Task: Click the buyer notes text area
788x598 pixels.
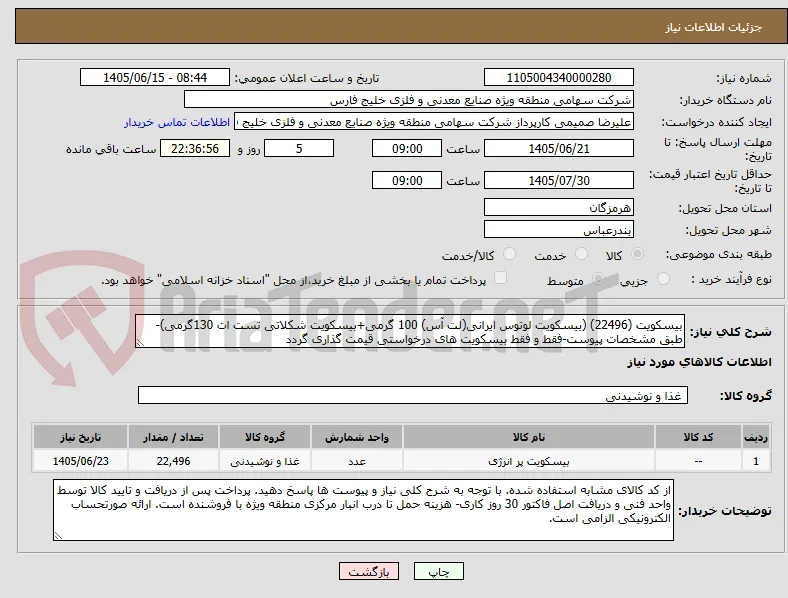Action: [x=363, y=510]
